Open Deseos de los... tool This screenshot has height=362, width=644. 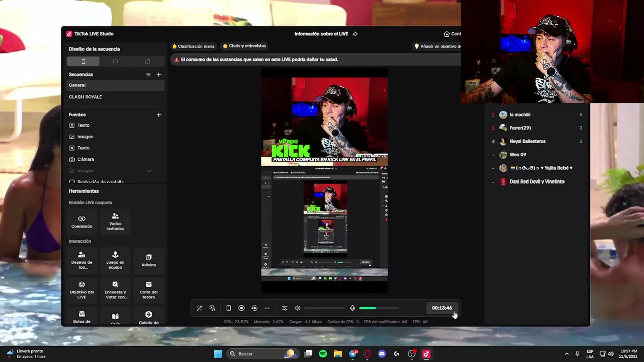[82, 260]
